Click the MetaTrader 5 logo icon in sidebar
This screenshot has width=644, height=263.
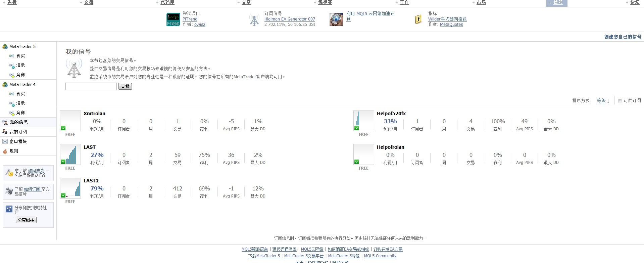(x=5, y=46)
